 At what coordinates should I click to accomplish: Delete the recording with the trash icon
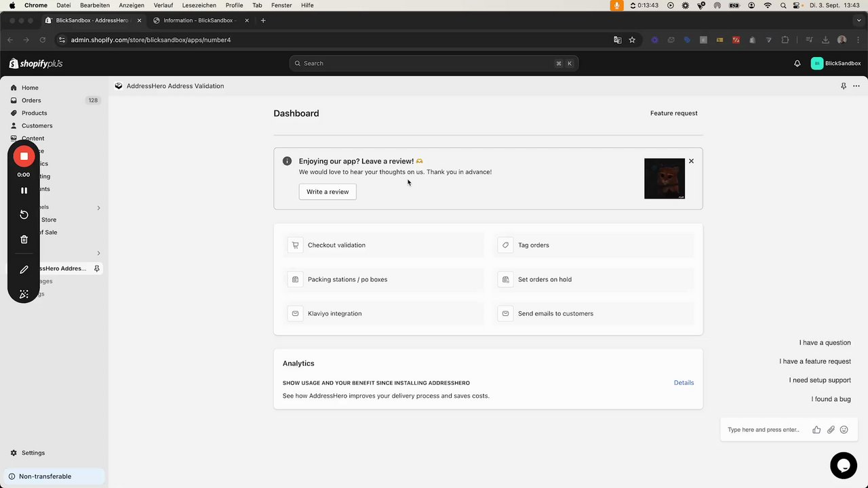24,239
